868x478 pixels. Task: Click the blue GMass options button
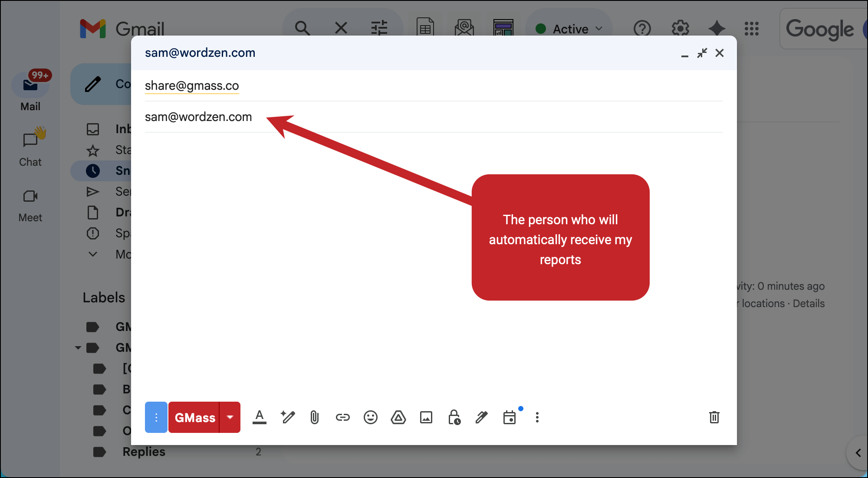click(x=156, y=417)
